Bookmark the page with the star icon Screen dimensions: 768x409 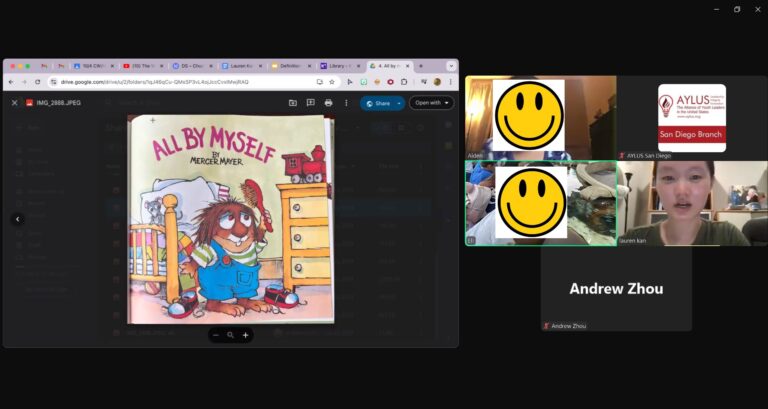click(x=332, y=82)
